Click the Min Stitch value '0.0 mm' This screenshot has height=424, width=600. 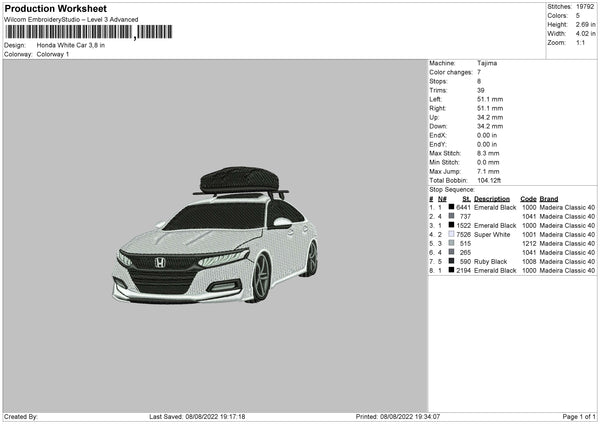pos(488,162)
